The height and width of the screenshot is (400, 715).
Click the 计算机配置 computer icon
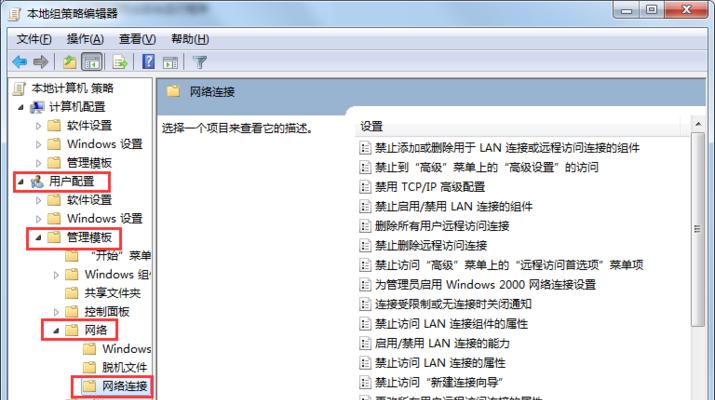37,107
